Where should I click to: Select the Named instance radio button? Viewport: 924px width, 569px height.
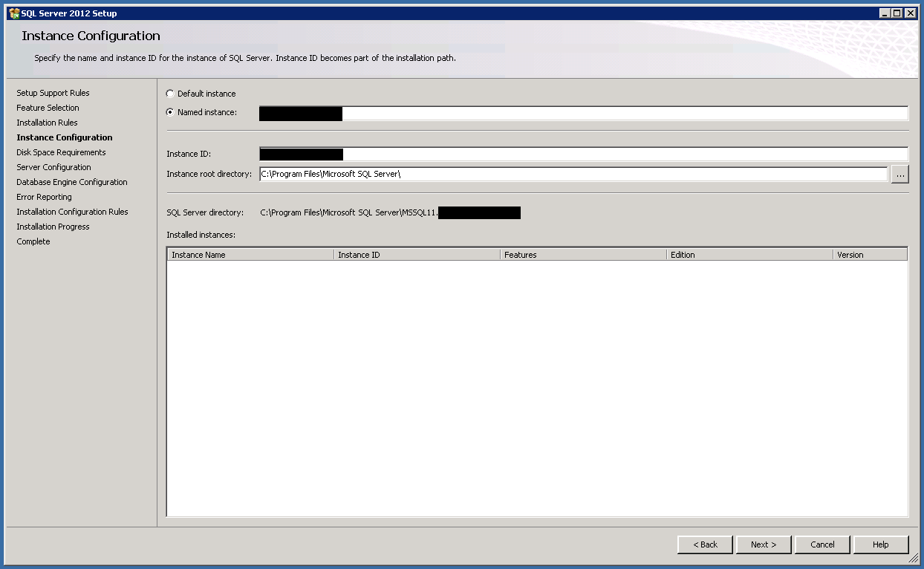pyautogui.click(x=170, y=112)
